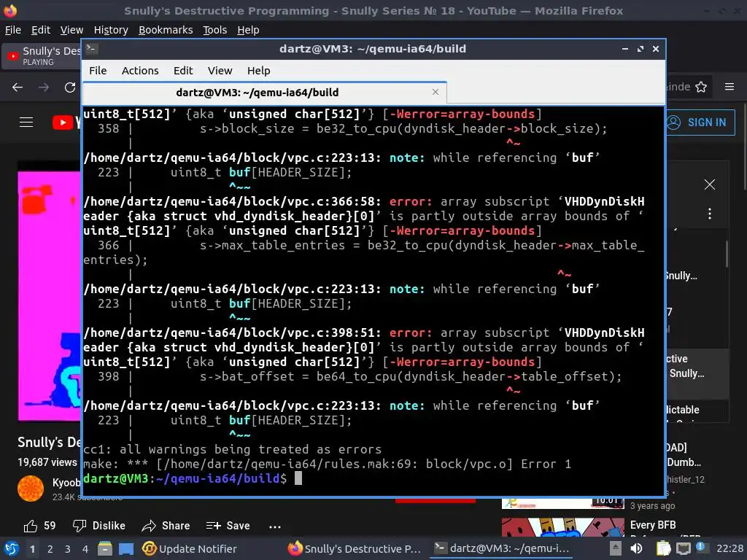747x560 pixels.
Task: Open the volume control tray icon
Action: 636,548
